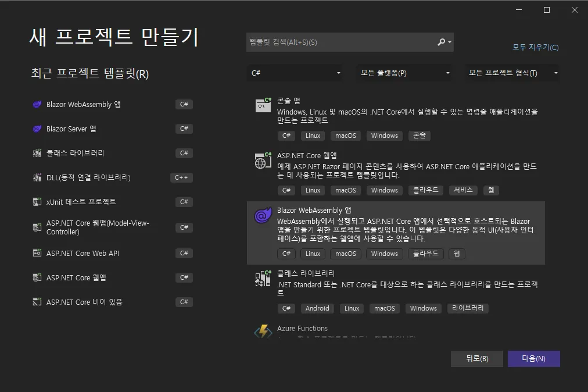
Task: Click ASP.NET Core 웹앱 globe template icon
Action: coord(263,161)
